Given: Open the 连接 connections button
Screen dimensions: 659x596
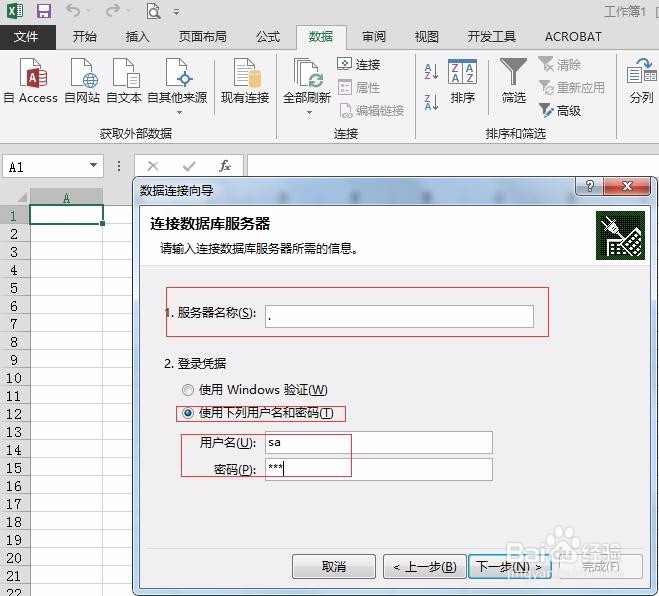Looking at the screenshot, I should [x=358, y=64].
